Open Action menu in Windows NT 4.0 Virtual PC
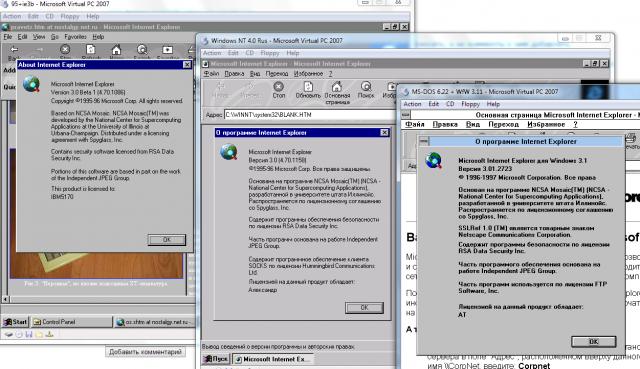Viewport: 640px width, 369px height. pyautogui.click(x=212, y=53)
